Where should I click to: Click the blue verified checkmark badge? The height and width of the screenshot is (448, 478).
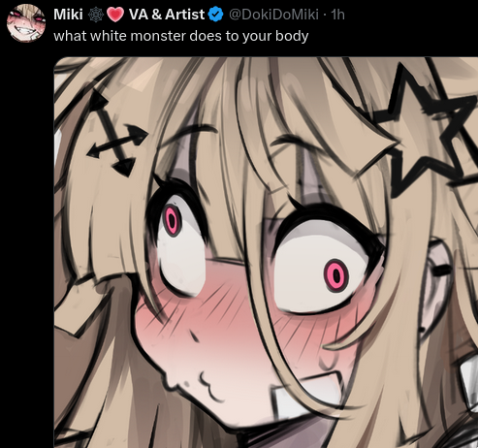tap(216, 15)
